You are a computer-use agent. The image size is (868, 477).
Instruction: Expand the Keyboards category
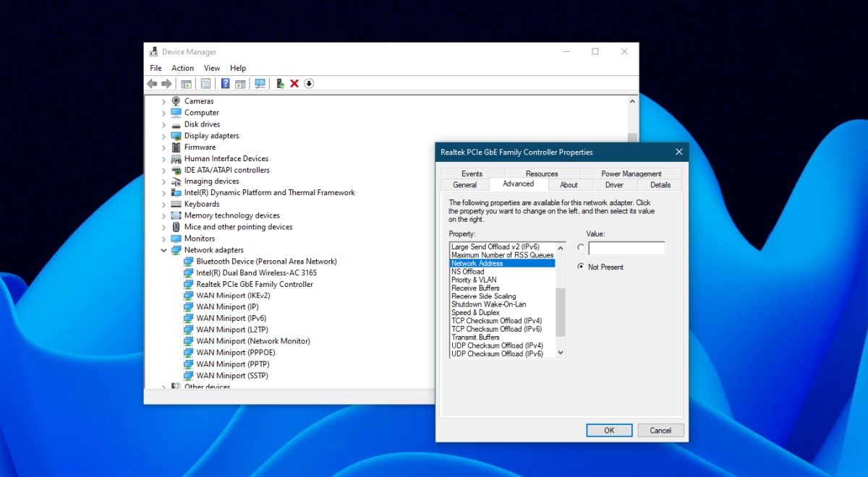(x=163, y=205)
